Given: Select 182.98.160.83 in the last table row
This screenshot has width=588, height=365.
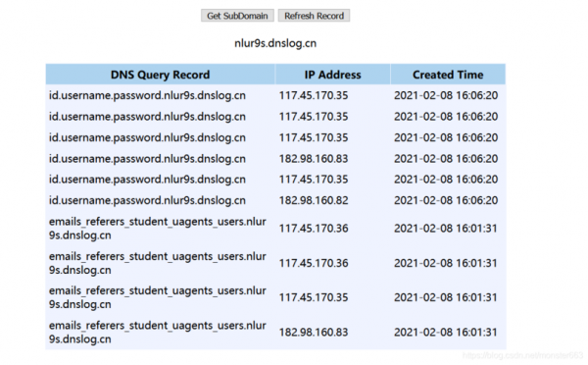Looking at the screenshot, I should (314, 332).
